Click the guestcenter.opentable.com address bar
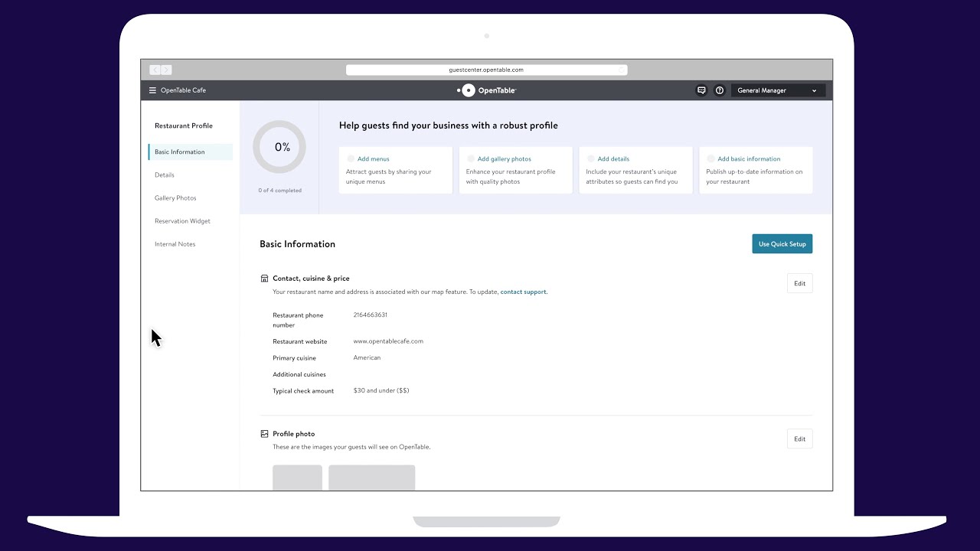 486,70
